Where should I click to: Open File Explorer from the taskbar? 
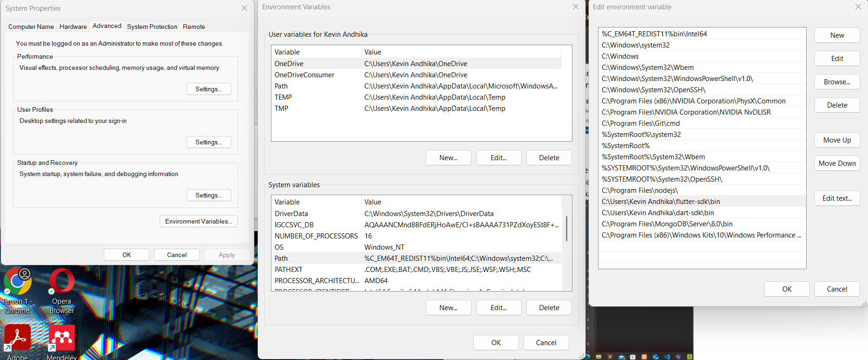[599, 357]
